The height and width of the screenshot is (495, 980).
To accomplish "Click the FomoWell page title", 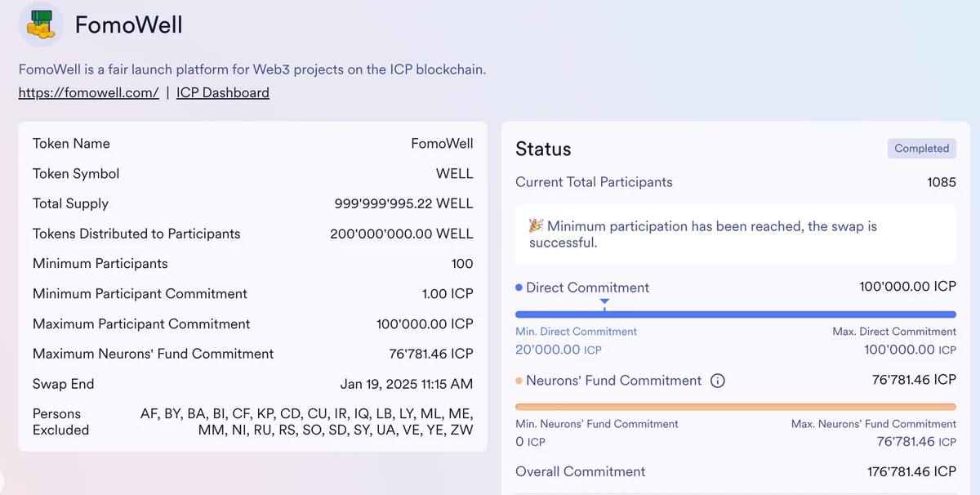I will pyautogui.click(x=129, y=25).
